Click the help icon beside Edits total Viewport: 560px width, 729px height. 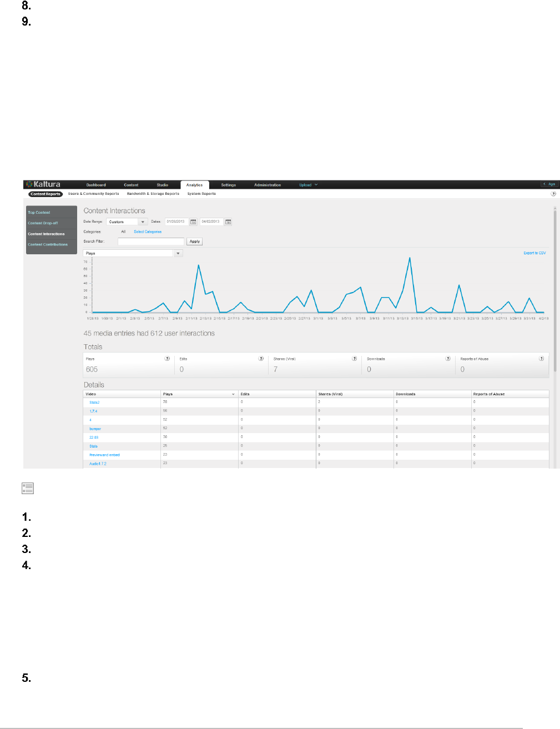coord(261,359)
